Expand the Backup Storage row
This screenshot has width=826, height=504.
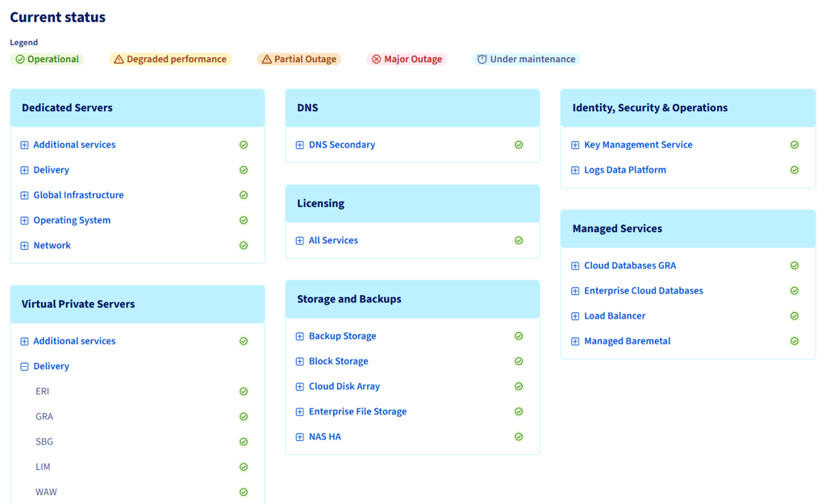tap(300, 336)
